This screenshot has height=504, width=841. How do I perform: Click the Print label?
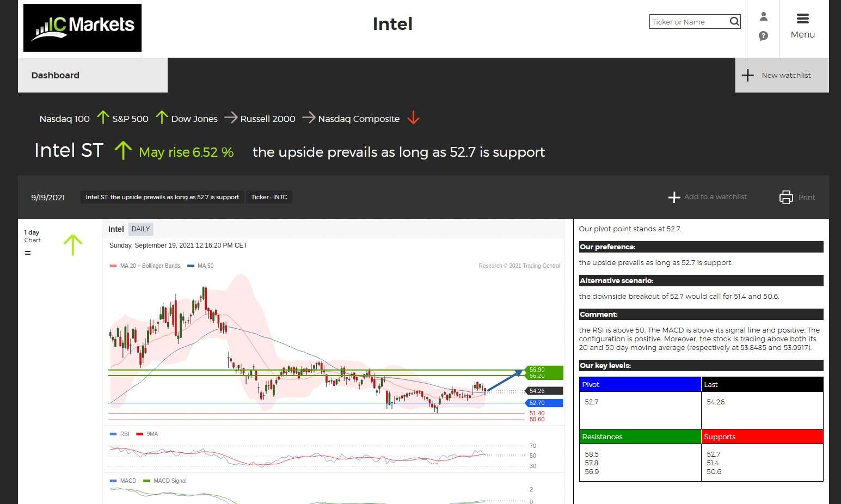807,198
